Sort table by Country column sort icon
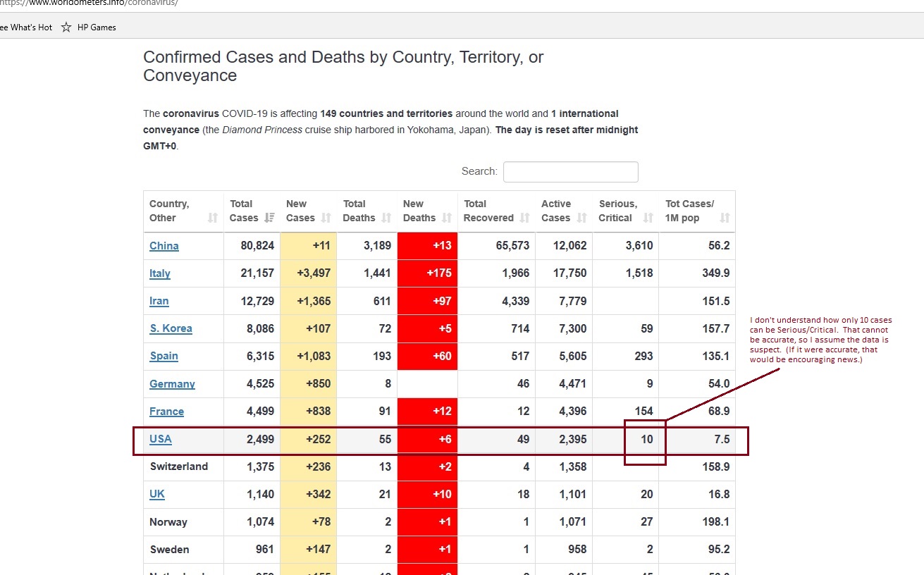This screenshot has height=575, width=924. 212,218
